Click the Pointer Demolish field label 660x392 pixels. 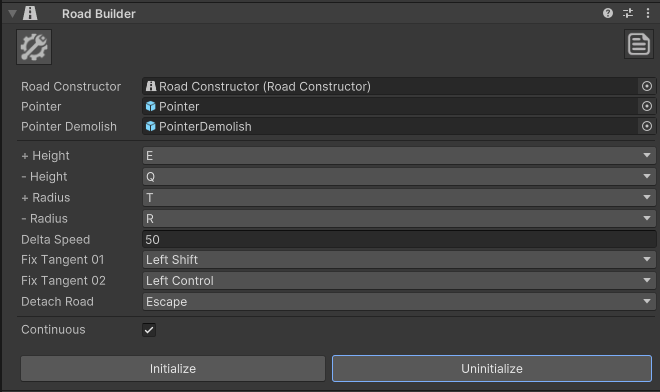click(x=69, y=126)
